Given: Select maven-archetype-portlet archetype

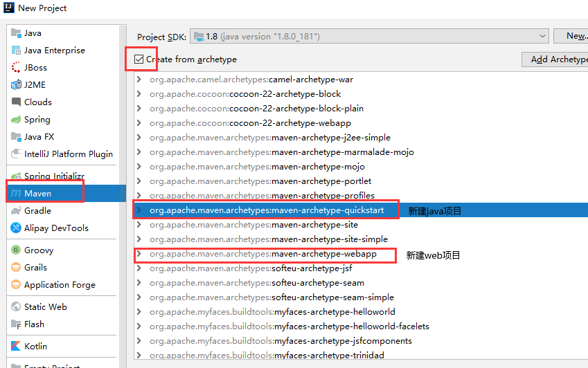Looking at the screenshot, I should coord(260,181).
